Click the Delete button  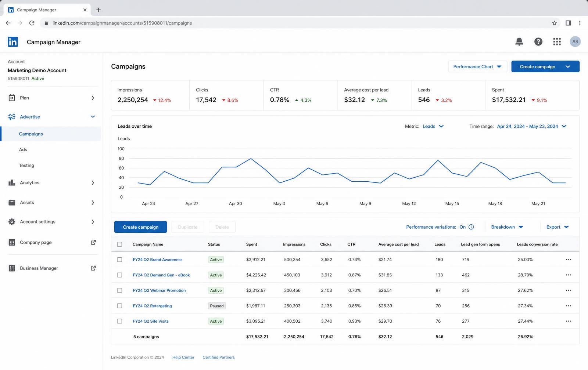coord(222,227)
